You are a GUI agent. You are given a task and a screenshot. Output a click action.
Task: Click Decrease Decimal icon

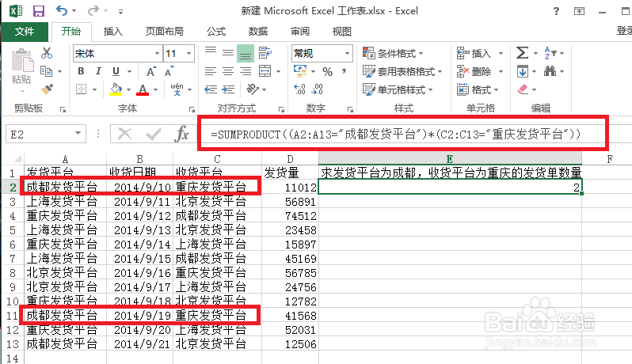pyautogui.click(x=318, y=89)
